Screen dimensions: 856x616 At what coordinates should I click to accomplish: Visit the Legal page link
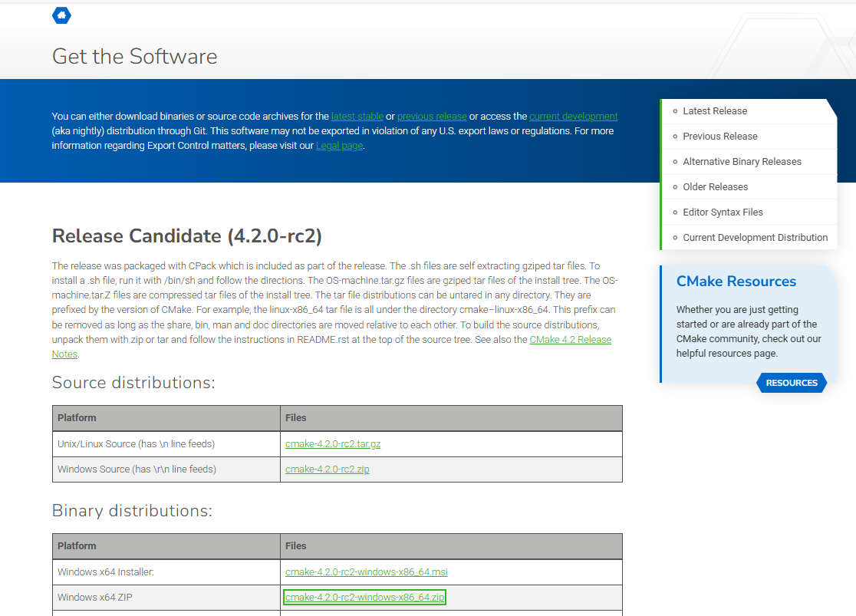click(340, 146)
